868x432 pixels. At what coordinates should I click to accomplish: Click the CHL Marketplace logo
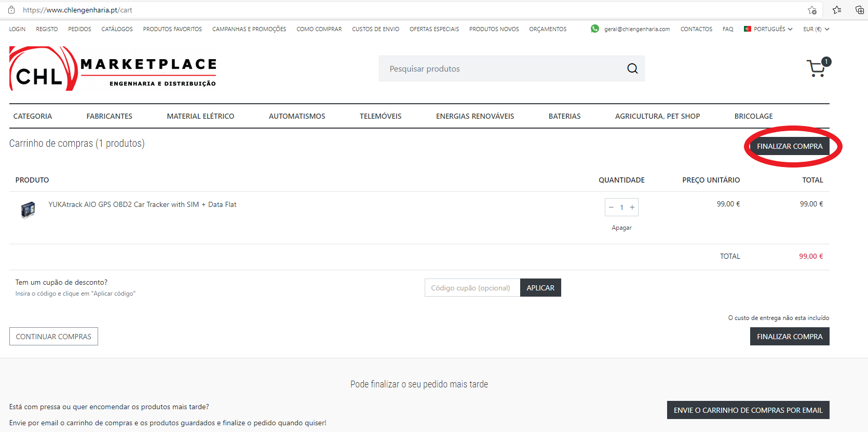[113, 68]
